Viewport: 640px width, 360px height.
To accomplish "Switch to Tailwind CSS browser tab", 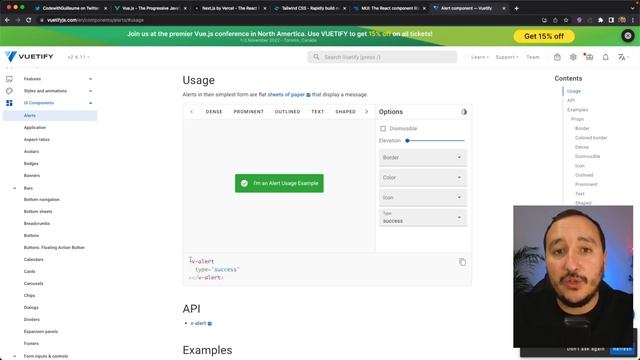I will (310, 8).
